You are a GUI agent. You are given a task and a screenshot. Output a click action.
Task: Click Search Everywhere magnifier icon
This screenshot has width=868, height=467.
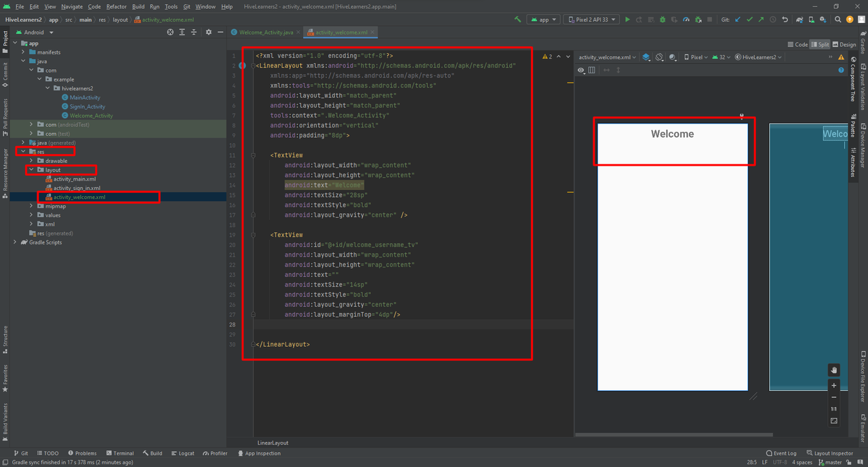[x=838, y=20]
